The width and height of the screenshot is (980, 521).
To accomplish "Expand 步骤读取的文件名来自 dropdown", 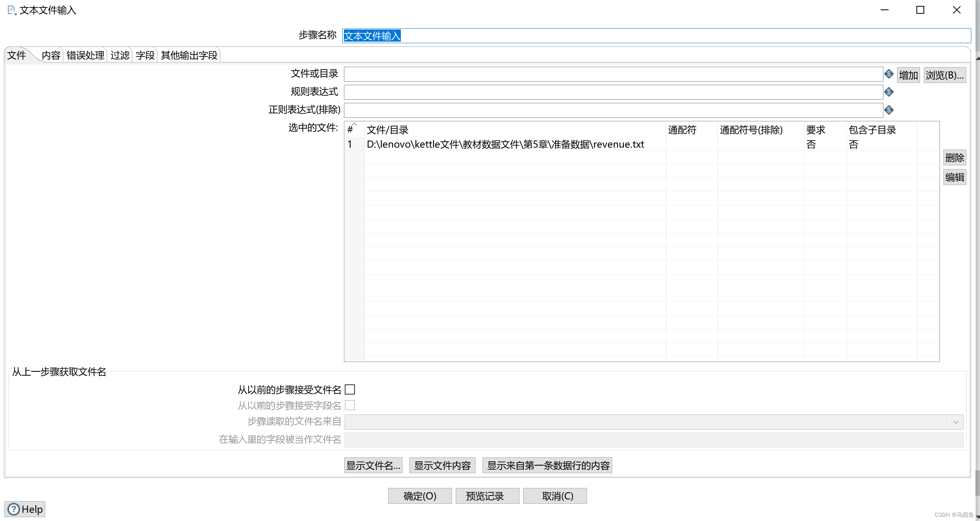I will (956, 422).
